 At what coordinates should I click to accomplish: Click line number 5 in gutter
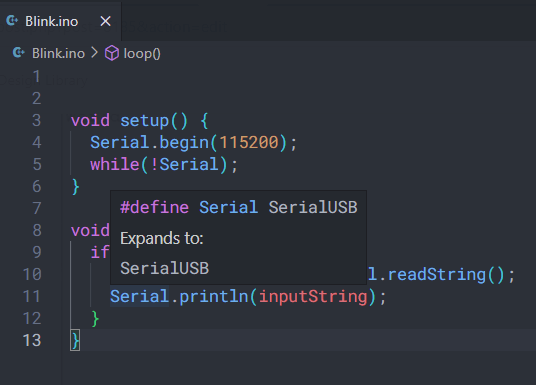[x=37, y=164]
